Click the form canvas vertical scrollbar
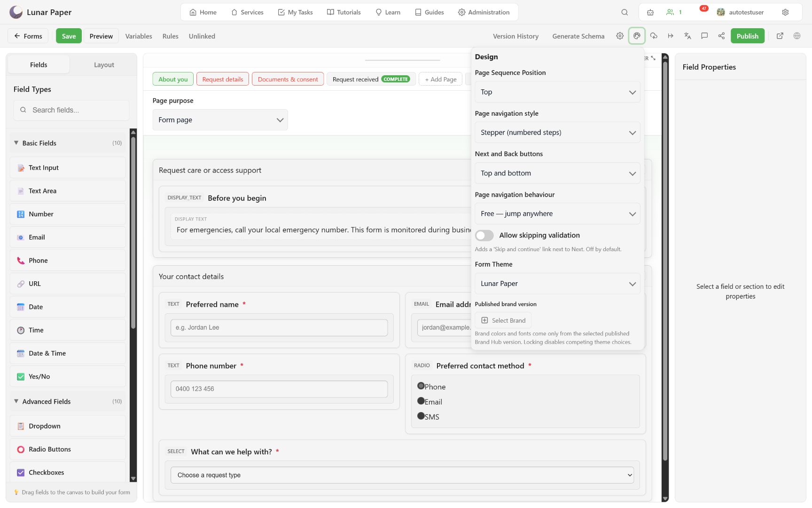Screen dimensions: 812x508 (x=665, y=261)
